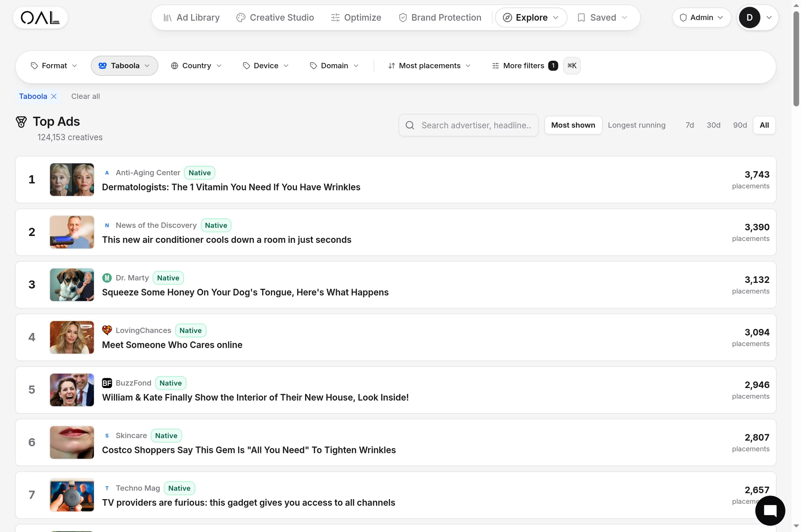
Task: Open the William & Kate headline
Action: click(x=255, y=397)
